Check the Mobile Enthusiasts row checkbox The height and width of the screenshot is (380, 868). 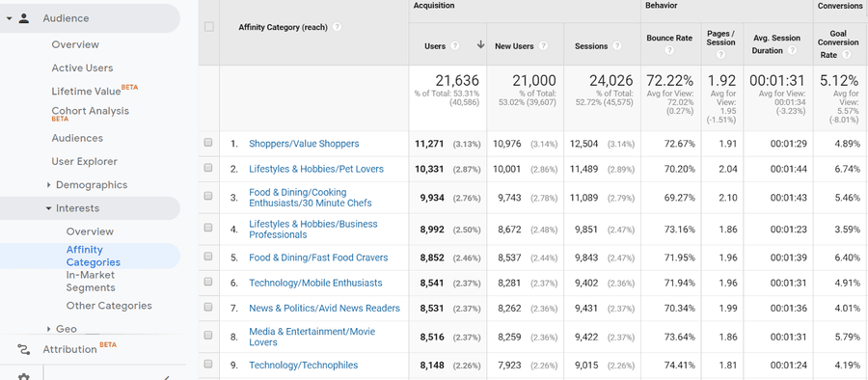click(x=208, y=282)
